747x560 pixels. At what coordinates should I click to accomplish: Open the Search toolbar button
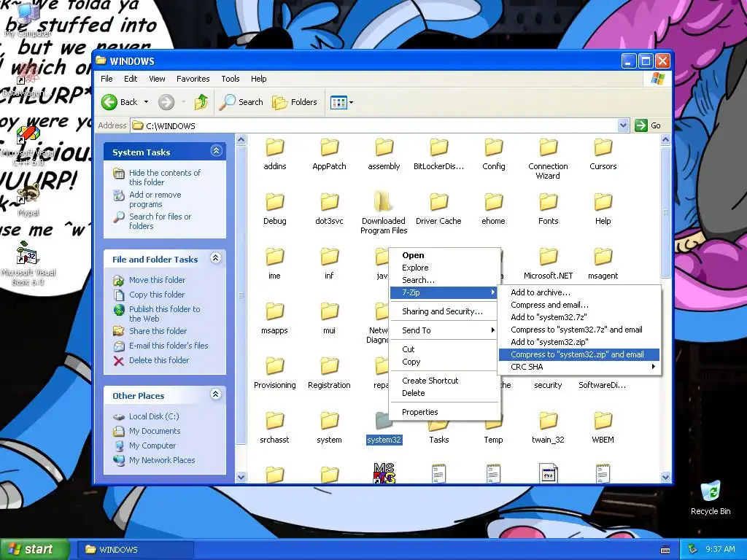(x=241, y=102)
